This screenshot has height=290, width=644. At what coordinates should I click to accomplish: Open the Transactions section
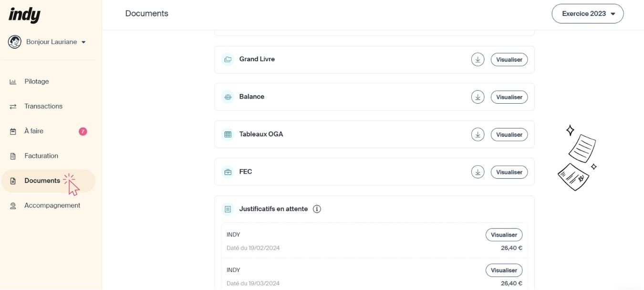[43, 107]
